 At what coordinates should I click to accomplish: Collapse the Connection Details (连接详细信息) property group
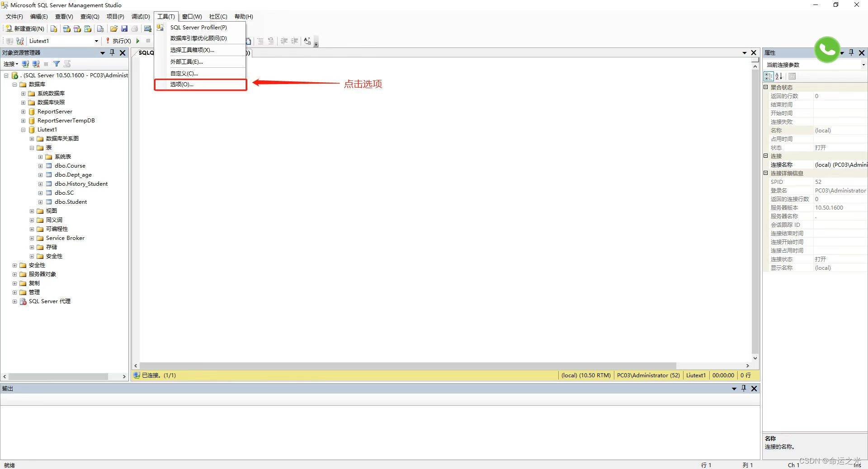pos(766,173)
